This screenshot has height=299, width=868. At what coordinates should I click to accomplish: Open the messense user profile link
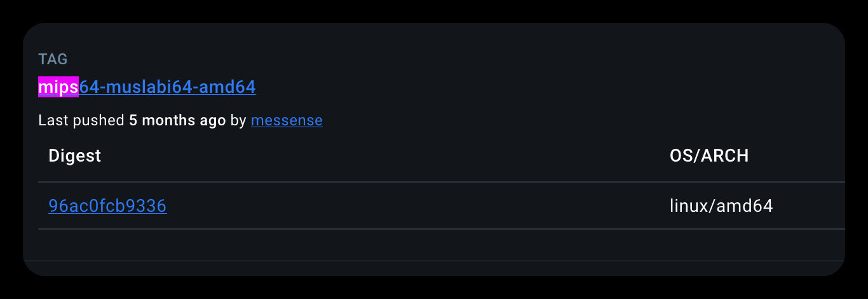point(287,120)
